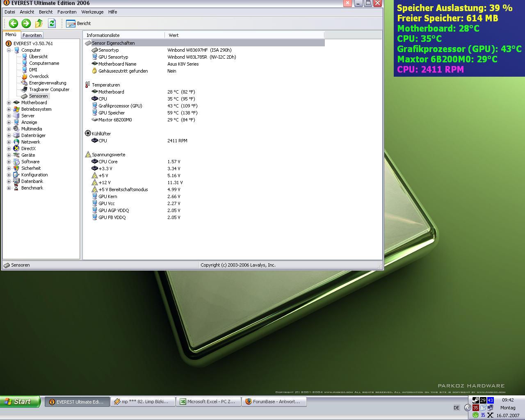Viewport: 525px width, 420px height.
Task: Expand the Motherboard tree node
Action: (9, 103)
